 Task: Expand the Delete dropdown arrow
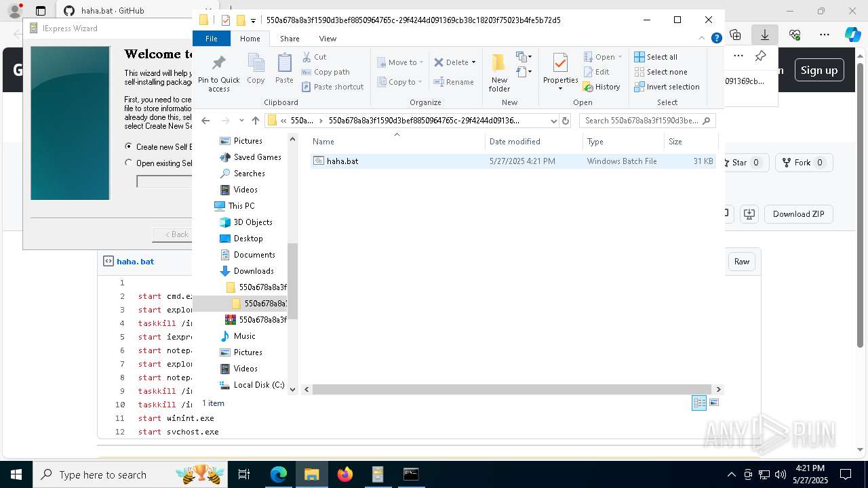tap(473, 62)
